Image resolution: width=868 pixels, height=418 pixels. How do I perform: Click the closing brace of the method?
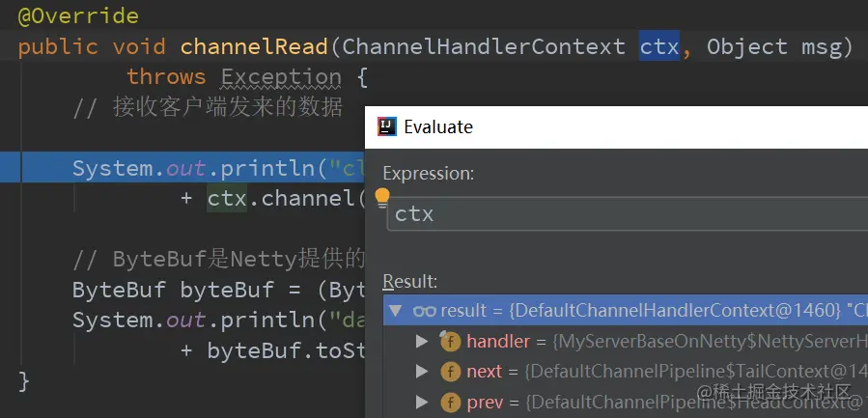[x=23, y=381]
